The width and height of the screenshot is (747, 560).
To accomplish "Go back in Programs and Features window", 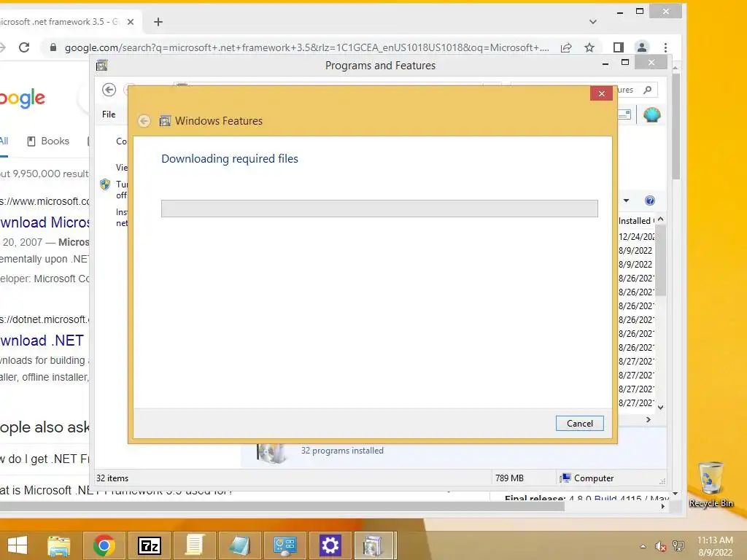I will click(x=109, y=90).
